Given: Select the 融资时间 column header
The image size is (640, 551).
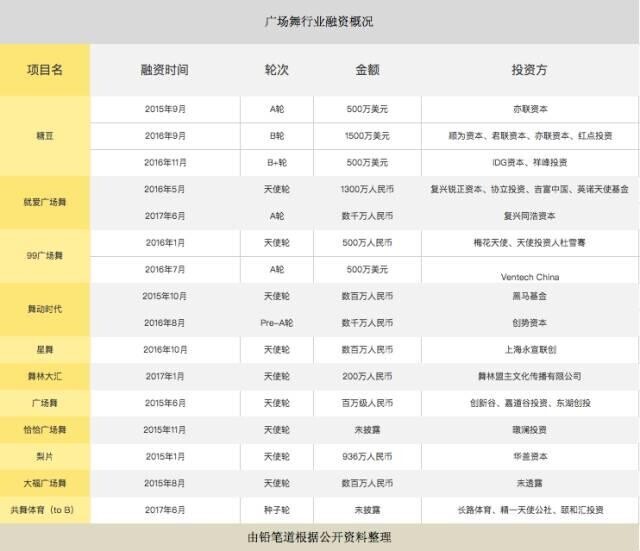Looking at the screenshot, I should 164,70.
